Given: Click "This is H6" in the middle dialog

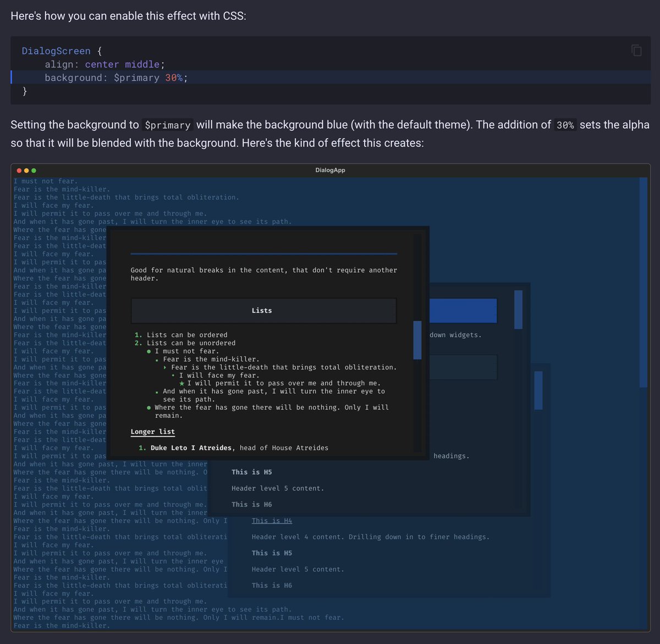Looking at the screenshot, I should coord(252,504).
